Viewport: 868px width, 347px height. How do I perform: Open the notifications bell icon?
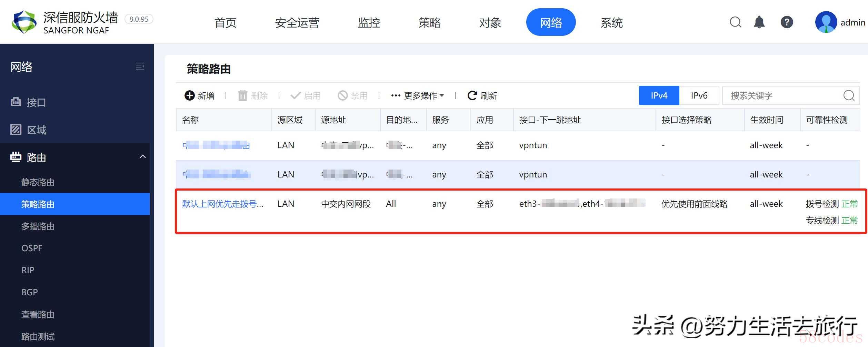(759, 22)
